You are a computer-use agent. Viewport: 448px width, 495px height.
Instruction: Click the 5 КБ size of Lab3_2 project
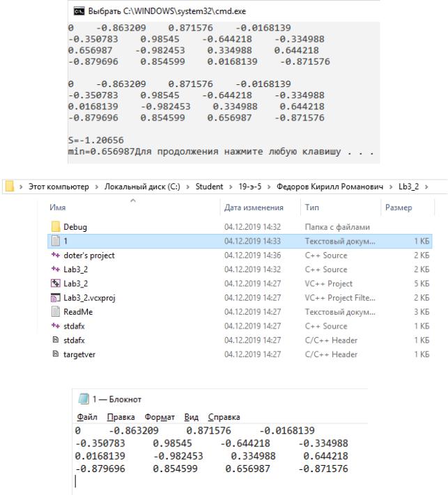422,283
